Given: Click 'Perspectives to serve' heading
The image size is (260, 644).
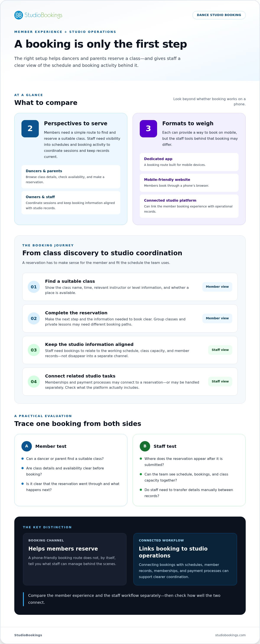Looking at the screenshot, I should 76,124.
